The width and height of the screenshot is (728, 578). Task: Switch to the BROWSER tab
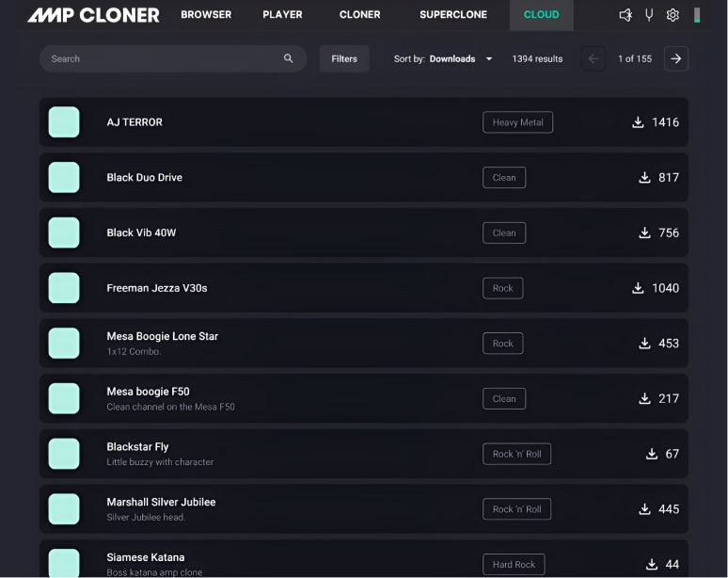(206, 15)
